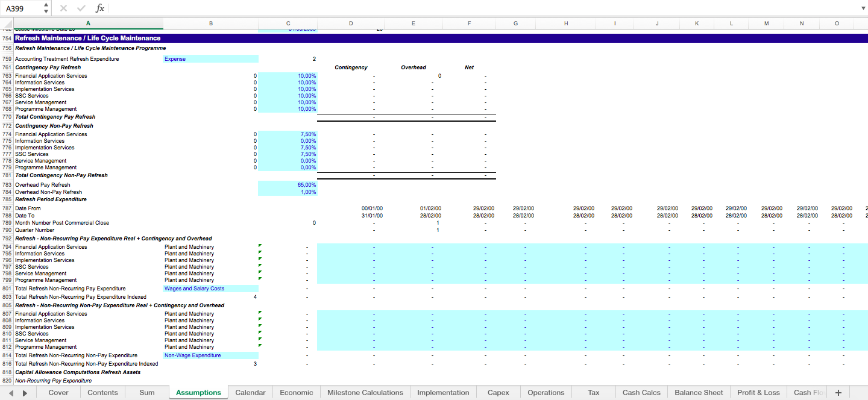Select the Overhead column heading cell
This screenshot has width=868, height=400.
point(414,67)
